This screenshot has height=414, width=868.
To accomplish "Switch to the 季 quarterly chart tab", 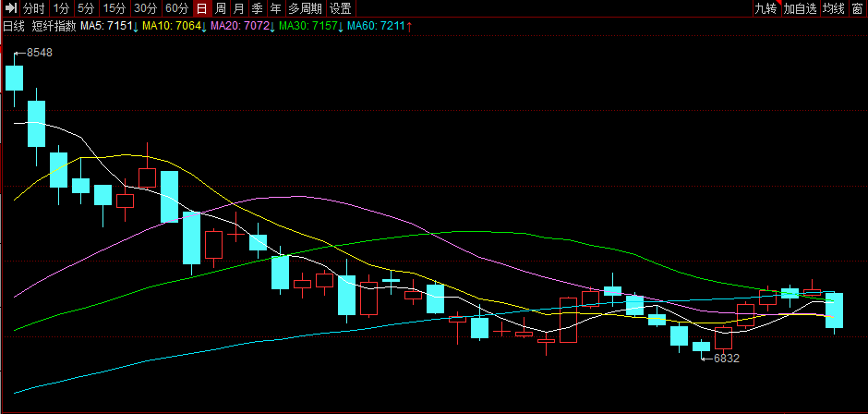I will [257, 8].
